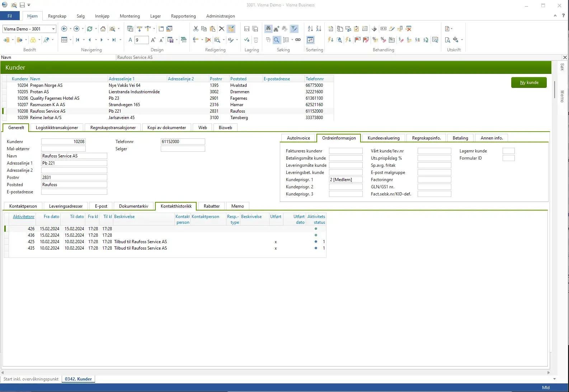The height and width of the screenshot is (392, 569).
Task: Click the decrease font size icon
Action: 161,40
